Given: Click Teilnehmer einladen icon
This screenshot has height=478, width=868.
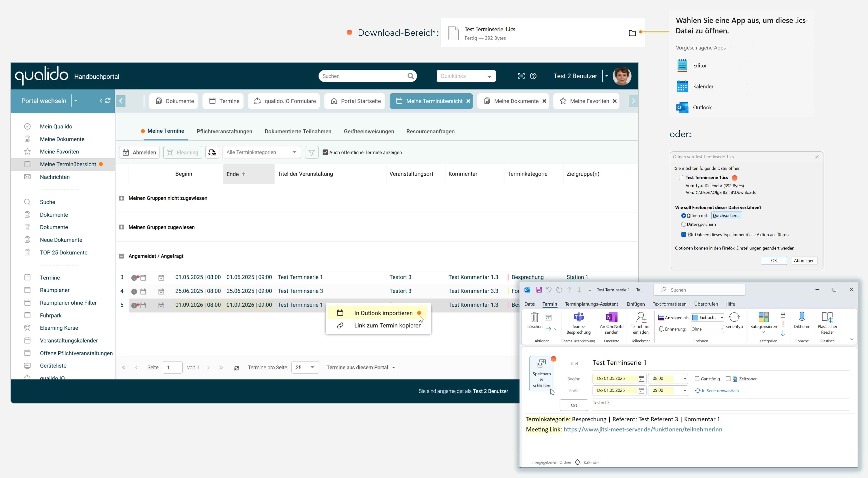Looking at the screenshot, I should [x=641, y=317].
